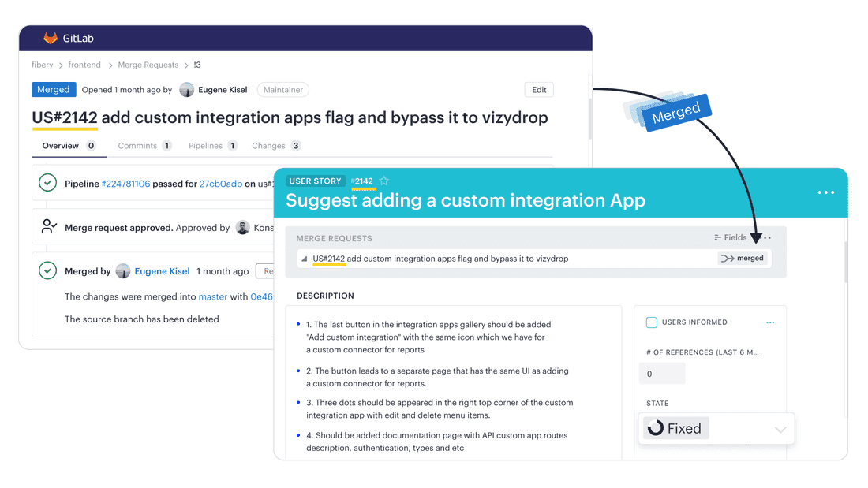Star the user story #2142
This screenshot has width=868, height=488.
[384, 181]
